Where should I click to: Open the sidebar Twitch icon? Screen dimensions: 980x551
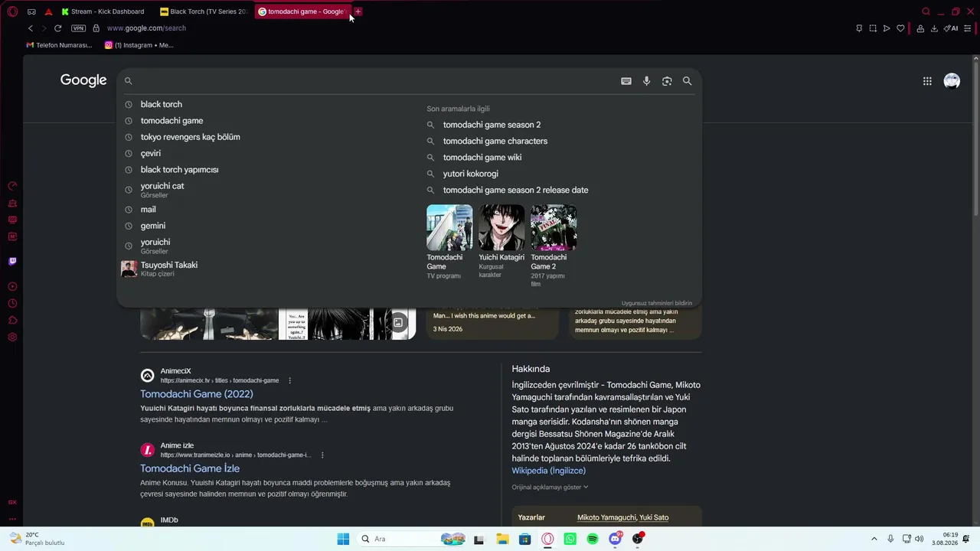(12, 261)
